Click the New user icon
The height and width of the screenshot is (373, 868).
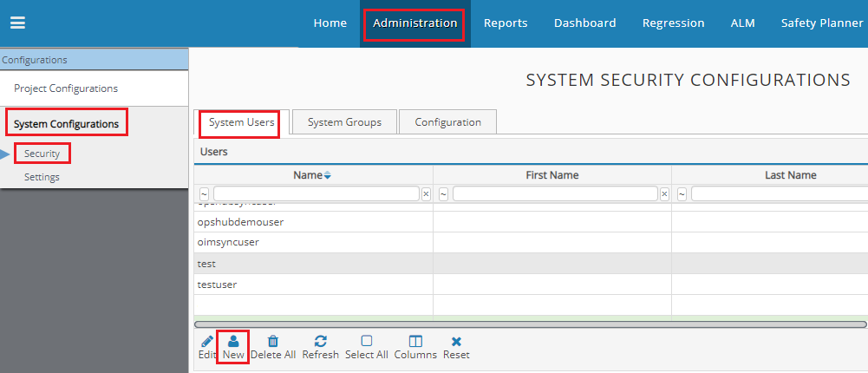pyautogui.click(x=233, y=342)
